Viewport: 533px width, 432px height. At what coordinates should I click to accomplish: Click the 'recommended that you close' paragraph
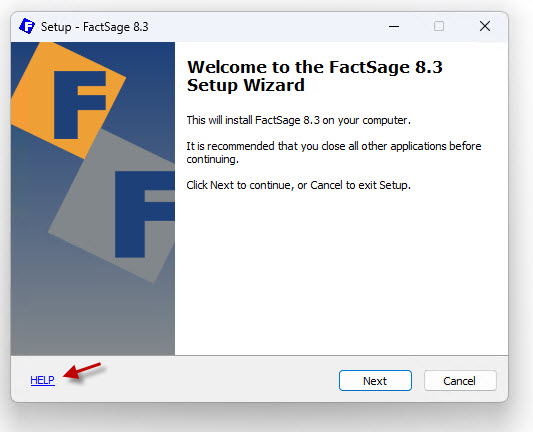[334, 153]
